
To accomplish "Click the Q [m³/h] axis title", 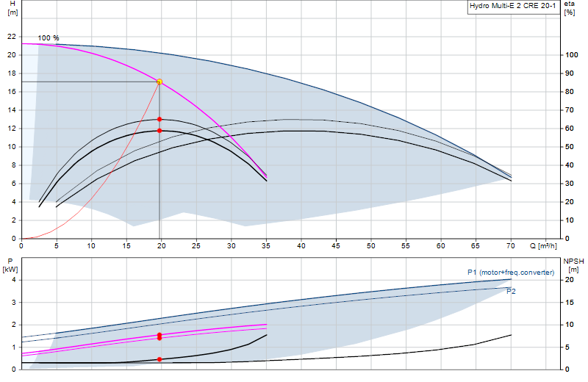I will tap(543, 246).
